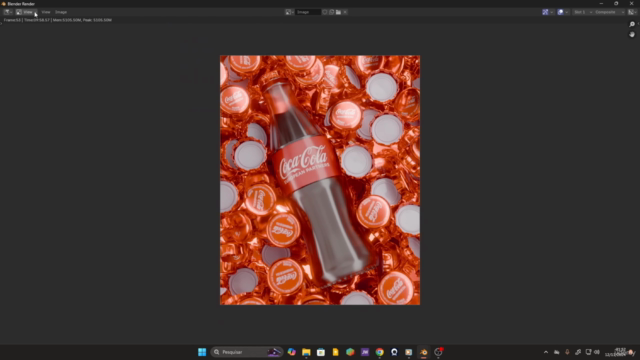Open the Image menu
This screenshot has width=640, height=360.
(61, 12)
